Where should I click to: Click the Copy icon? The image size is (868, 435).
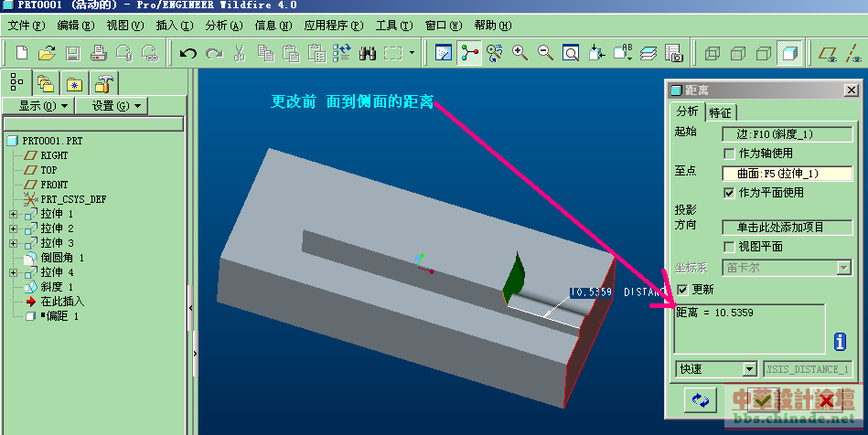(x=266, y=53)
